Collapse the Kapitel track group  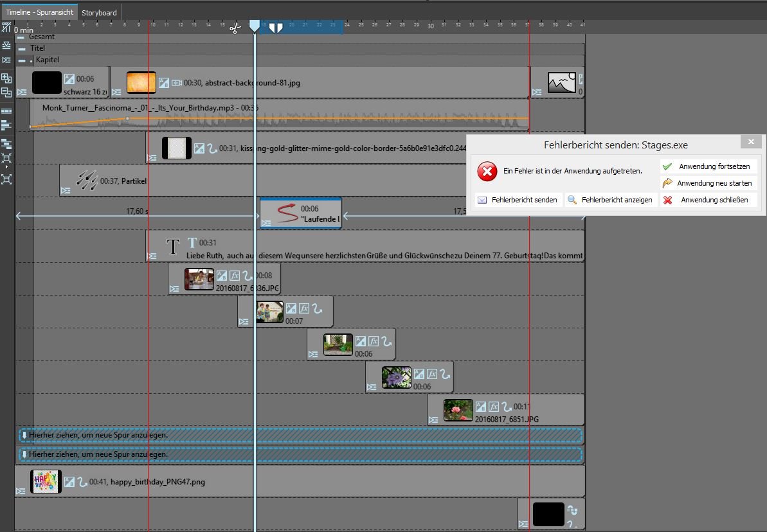click(x=21, y=60)
